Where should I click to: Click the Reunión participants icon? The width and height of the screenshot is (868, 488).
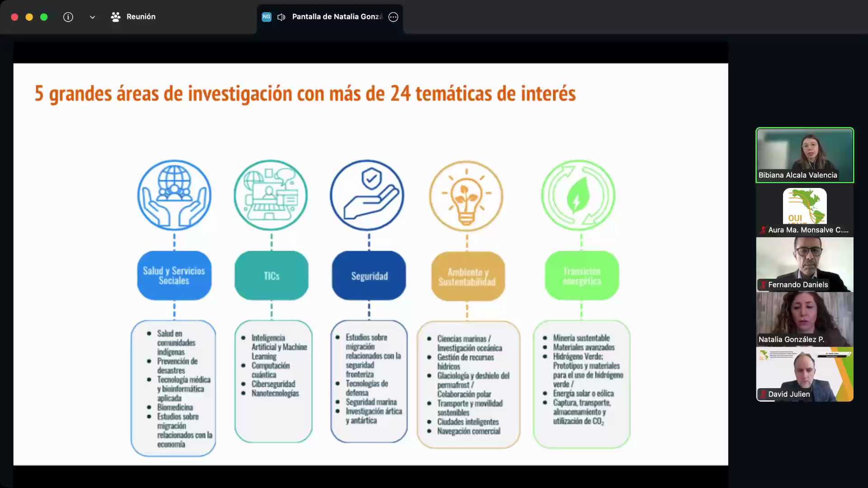pos(116,17)
